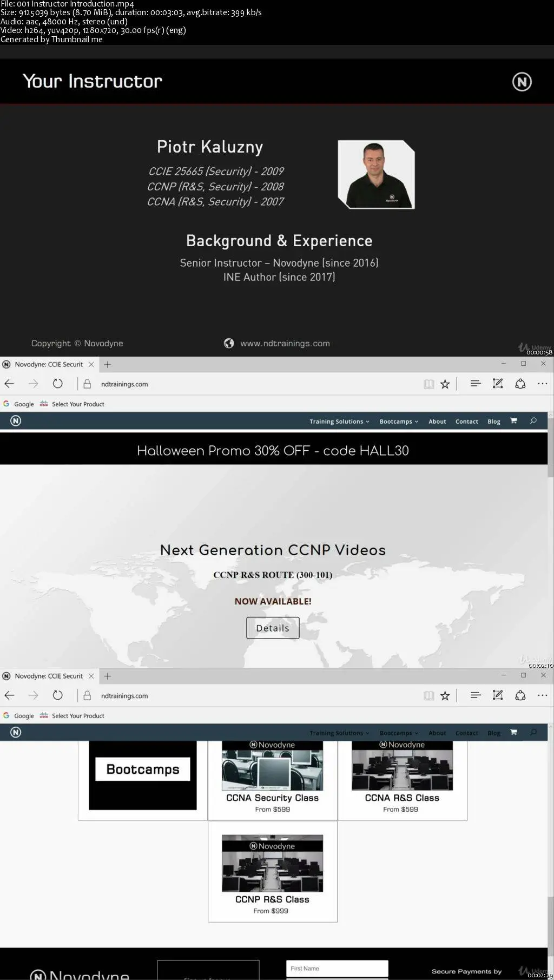Open new tab in Halloween promo browser window
The image size is (554, 980).
108,364
